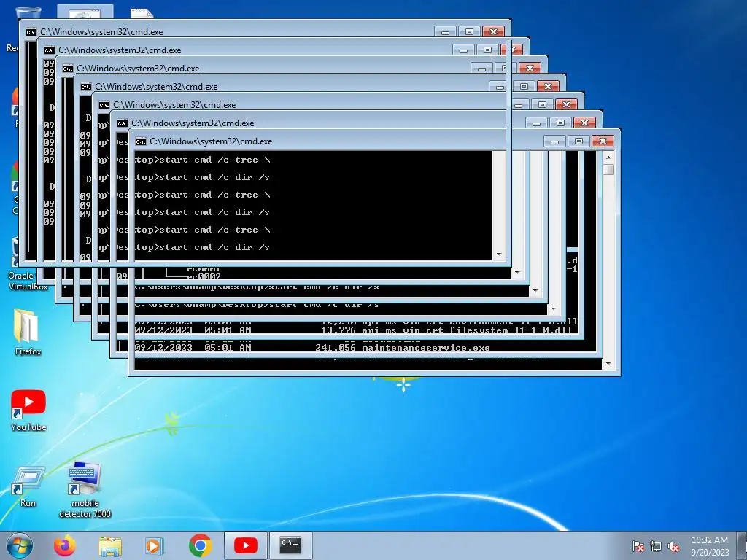
Task: Select the Firefox folder on the desktop
Action: tap(28, 332)
